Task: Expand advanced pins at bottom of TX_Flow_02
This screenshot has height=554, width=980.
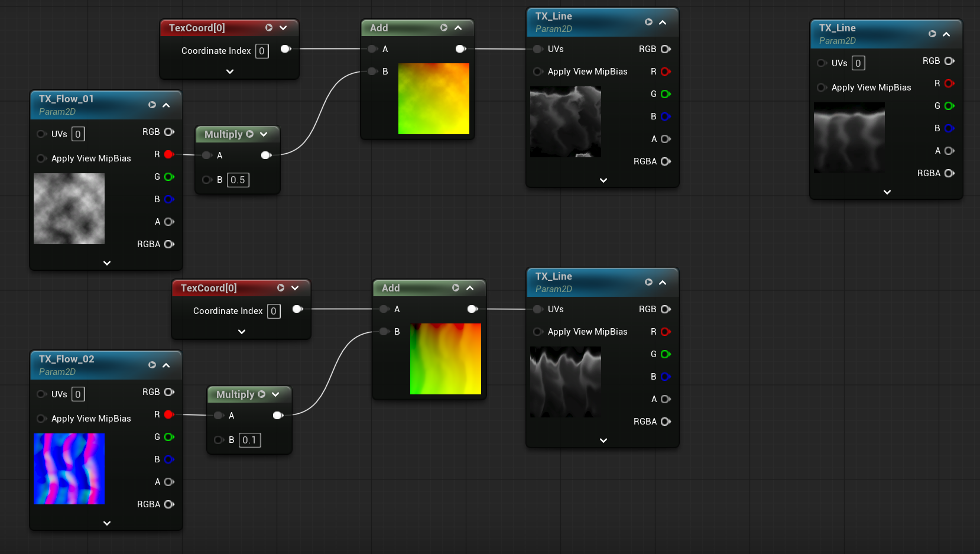Action: coord(107,523)
